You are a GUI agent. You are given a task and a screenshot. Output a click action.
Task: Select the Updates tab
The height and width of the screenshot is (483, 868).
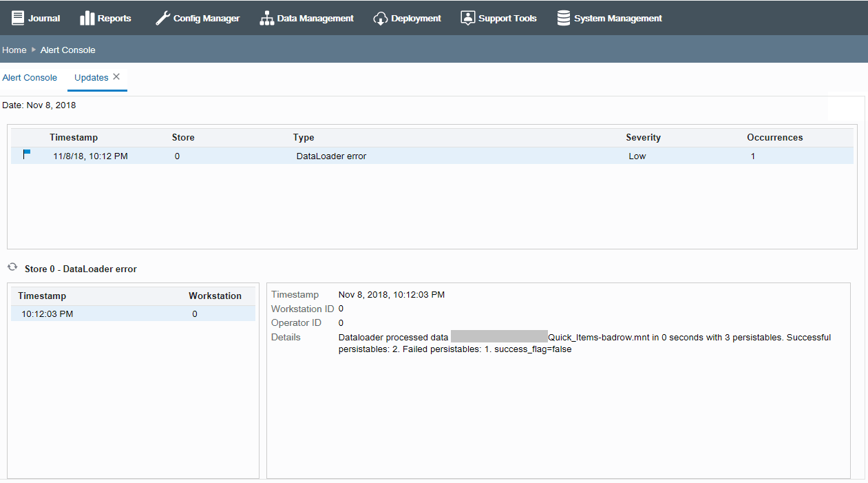click(92, 78)
